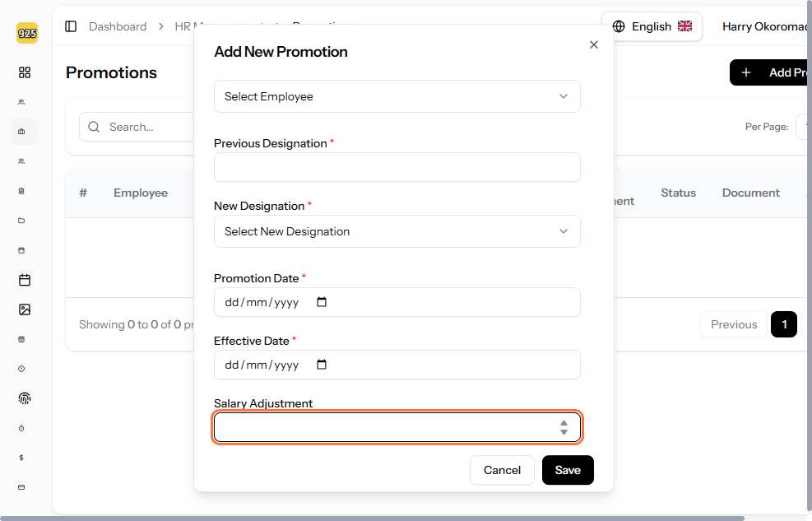Open Effective Date calendar picker icon
This screenshot has height=521, width=812.
pyautogui.click(x=322, y=365)
